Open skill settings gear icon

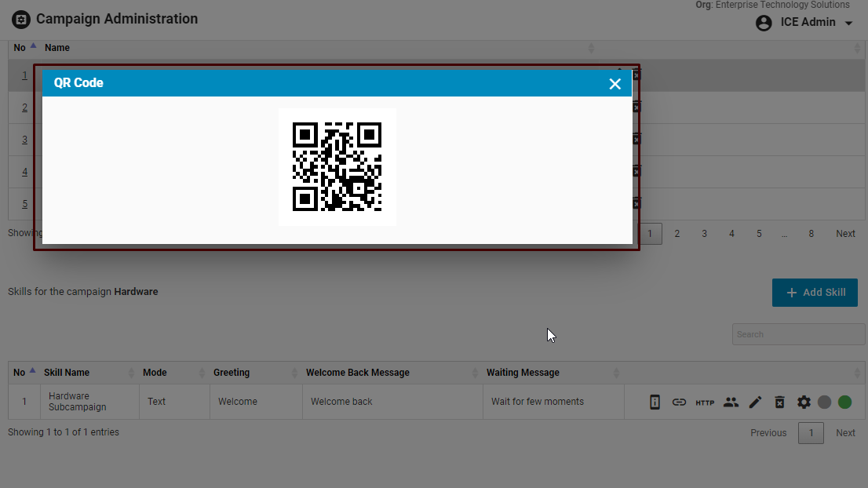(x=804, y=402)
